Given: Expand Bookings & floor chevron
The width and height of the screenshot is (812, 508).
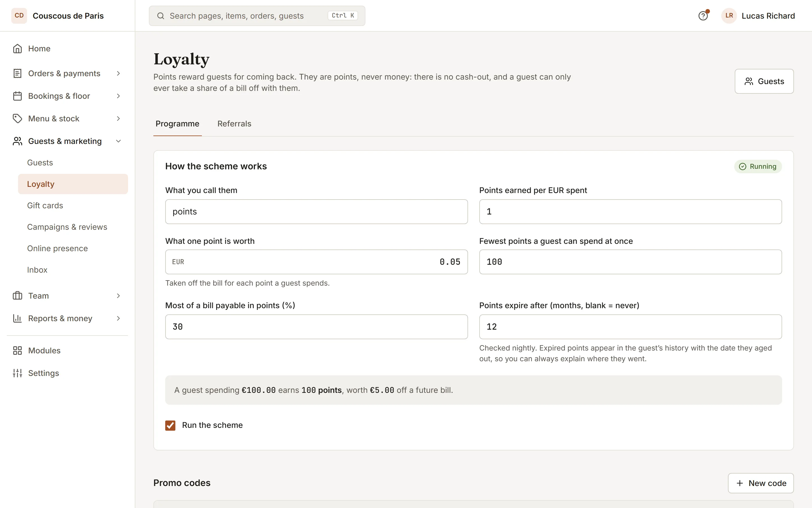Looking at the screenshot, I should click(118, 96).
